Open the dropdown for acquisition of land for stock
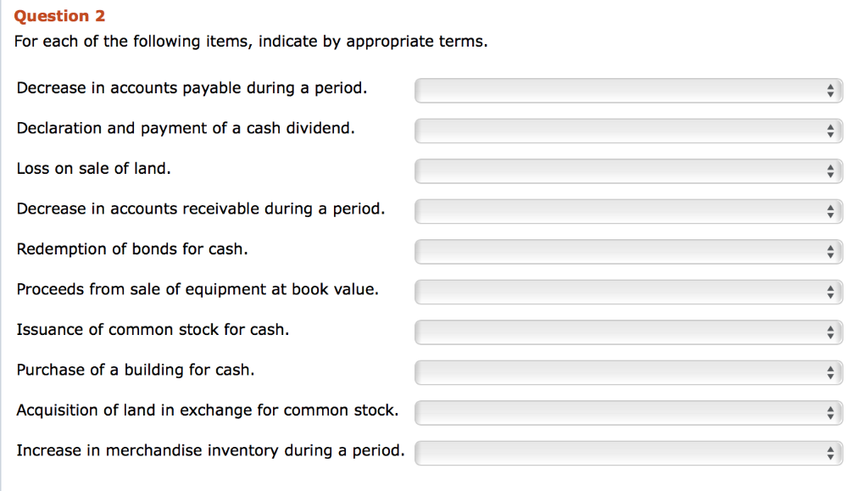 click(x=627, y=412)
